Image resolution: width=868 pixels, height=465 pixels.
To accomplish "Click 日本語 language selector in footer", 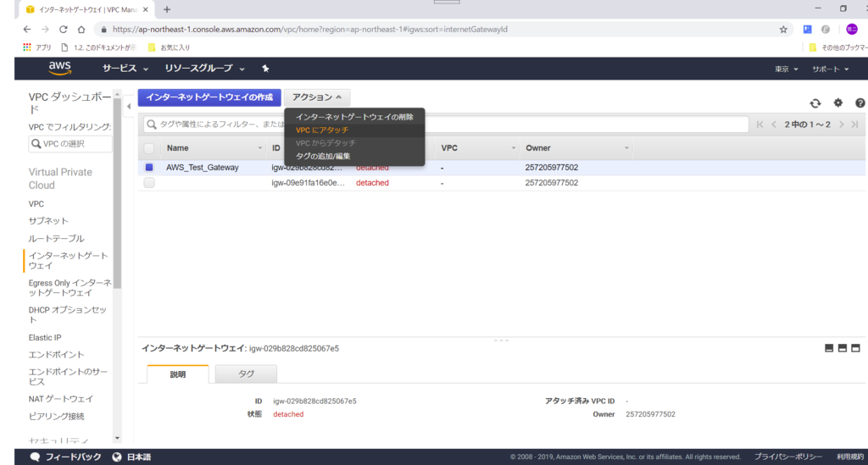I will coord(139,457).
